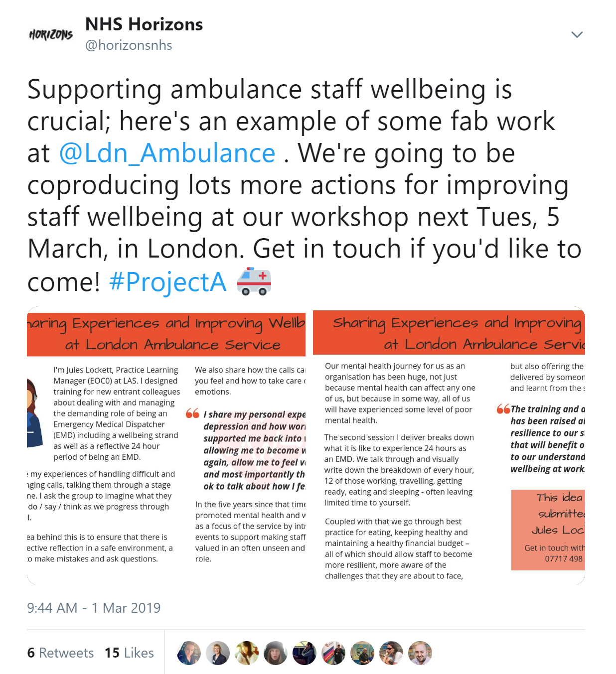The height and width of the screenshot is (674, 616).
Task: Open the third liker's avatar
Action: 247,653
